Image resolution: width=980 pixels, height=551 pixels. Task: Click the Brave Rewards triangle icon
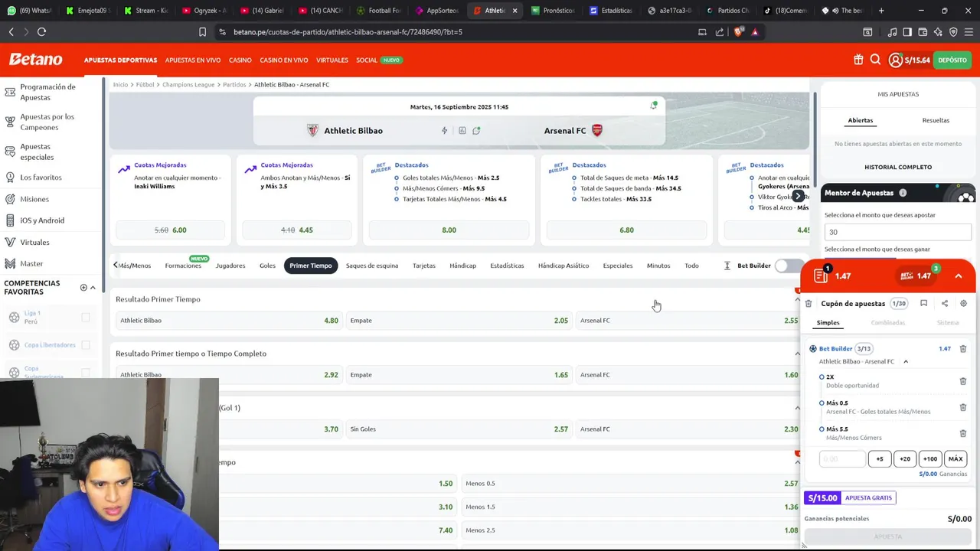click(755, 32)
